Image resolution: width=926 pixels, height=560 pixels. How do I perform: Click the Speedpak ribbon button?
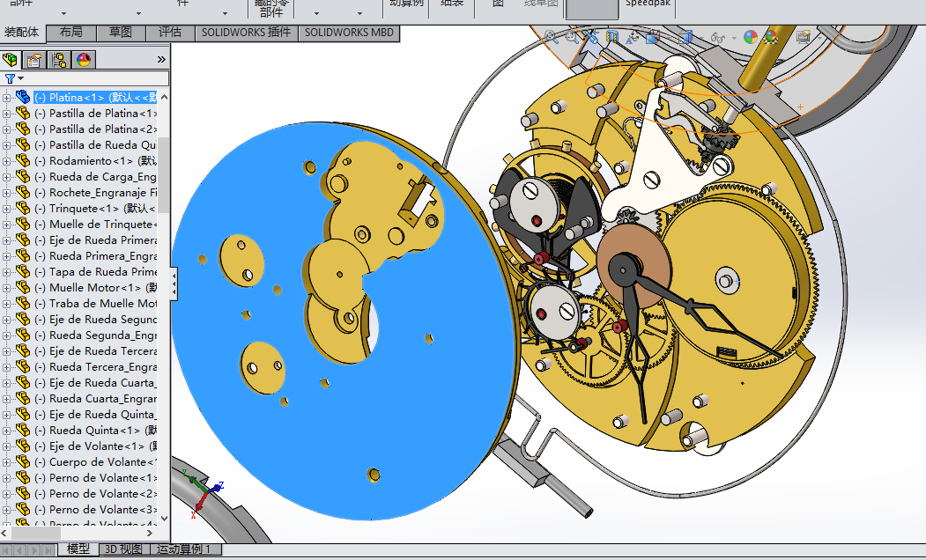click(648, 4)
